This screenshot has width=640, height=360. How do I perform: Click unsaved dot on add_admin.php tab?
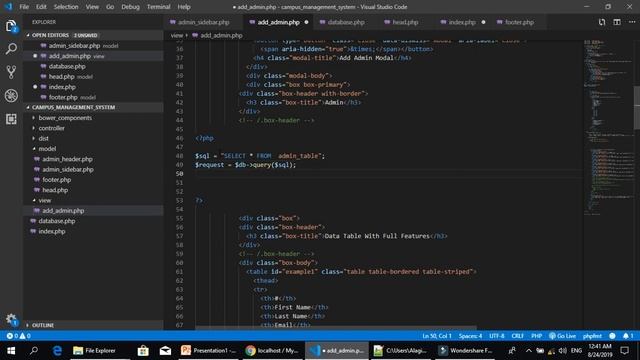pos(306,22)
